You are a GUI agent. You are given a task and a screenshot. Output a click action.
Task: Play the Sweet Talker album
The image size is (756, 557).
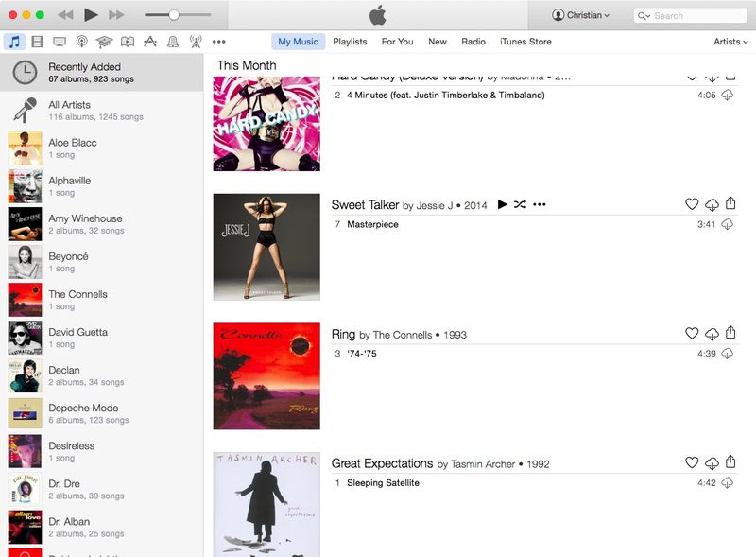(x=502, y=204)
